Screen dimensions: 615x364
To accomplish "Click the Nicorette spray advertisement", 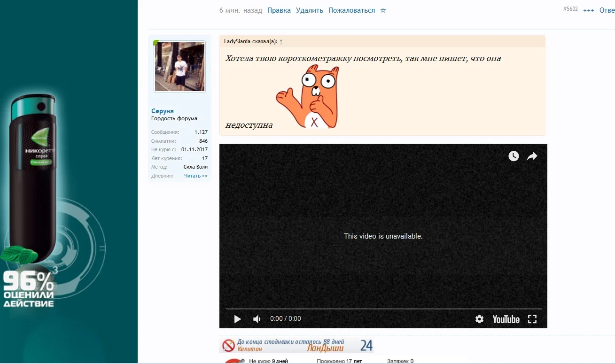I will coord(33,197).
